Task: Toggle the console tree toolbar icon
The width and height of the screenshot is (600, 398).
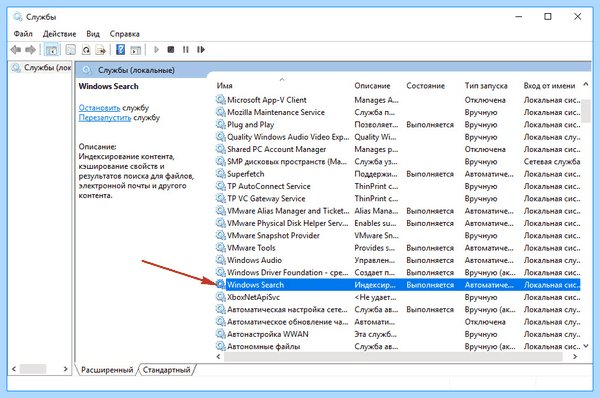Action: (x=51, y=50)
